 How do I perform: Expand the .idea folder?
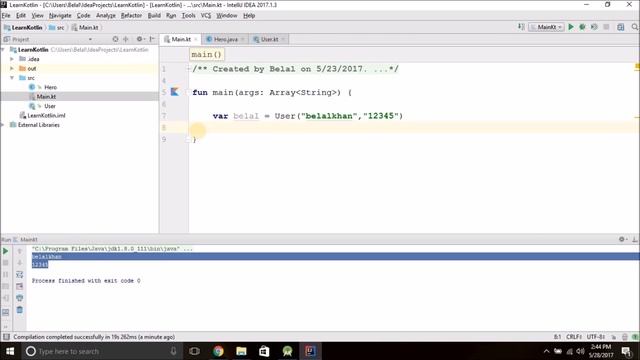[x=12, y=59]
